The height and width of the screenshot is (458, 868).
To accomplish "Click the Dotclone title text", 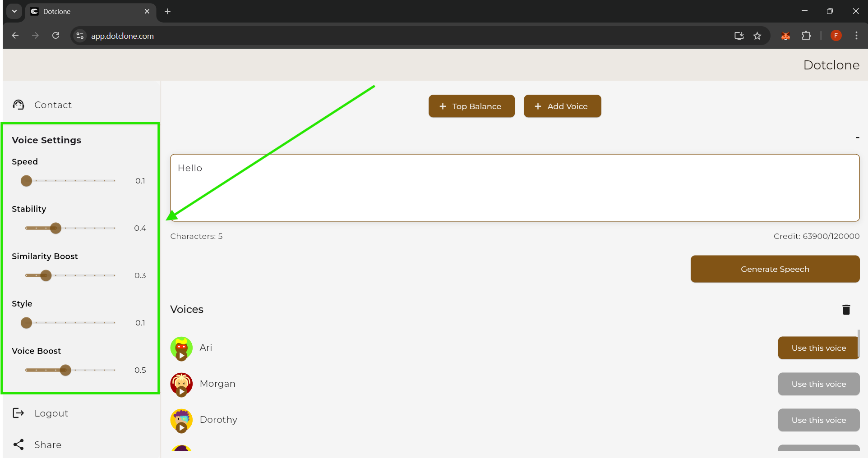I will pos(831,65).
